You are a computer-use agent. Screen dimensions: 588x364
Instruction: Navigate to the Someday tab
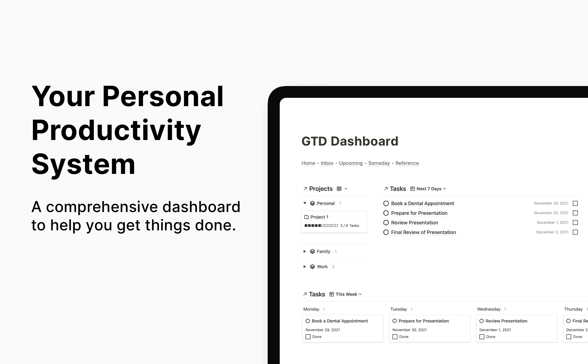click(x=378, y=163)
